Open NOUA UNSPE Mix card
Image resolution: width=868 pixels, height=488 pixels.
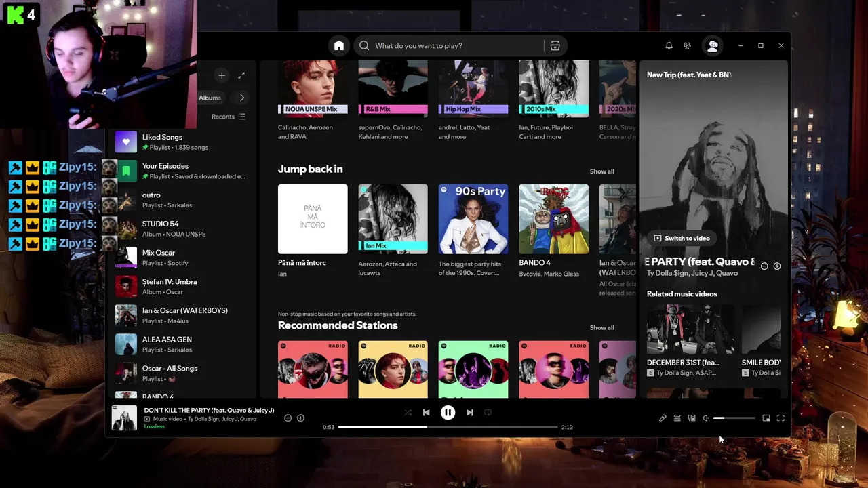(x=313, y=100)
